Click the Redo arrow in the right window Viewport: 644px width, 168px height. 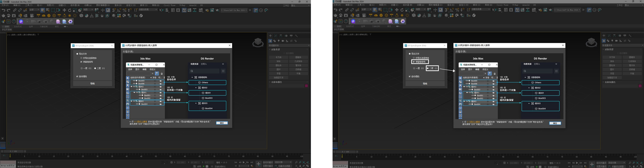340,10
